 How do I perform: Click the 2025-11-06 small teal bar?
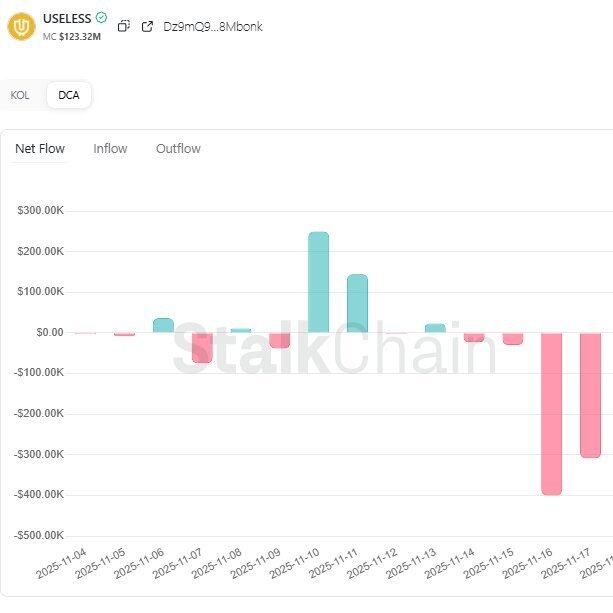click(163, 325)
